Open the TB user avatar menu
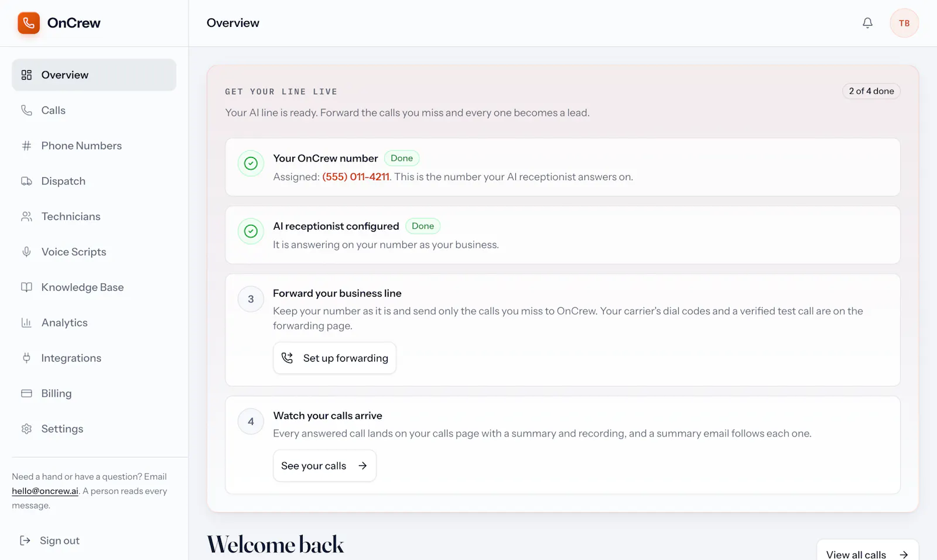This screenshot has width=937, height=560. point(904,23)
